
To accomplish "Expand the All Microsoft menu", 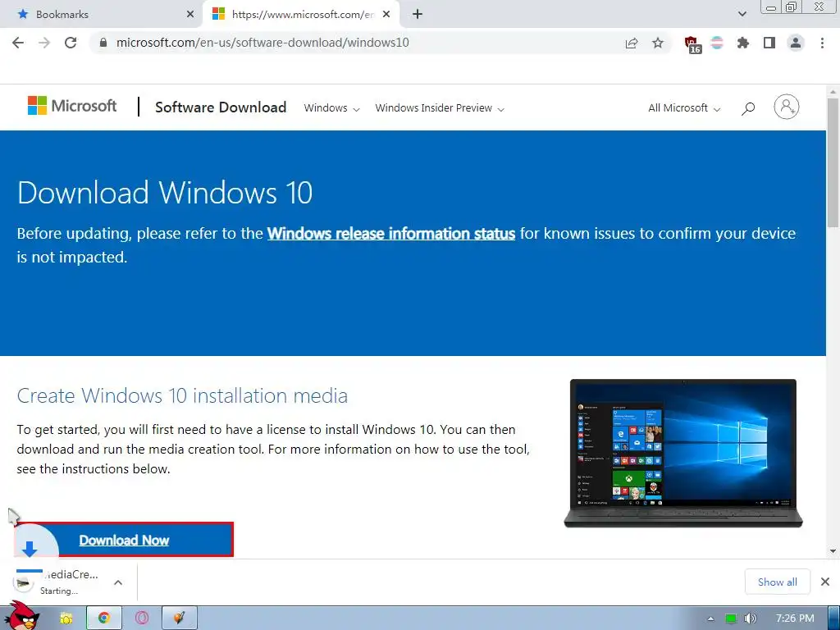I will point(684,108).
